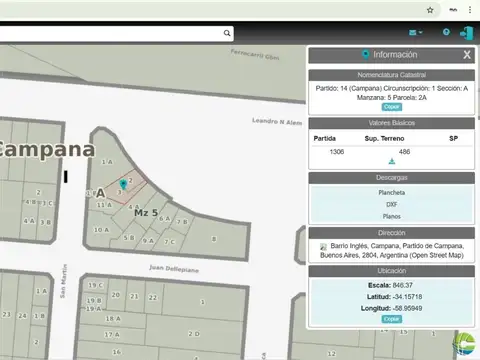Viewport: 480px width, 360px height.
Task: Click the download icon under Sup. Terreno
Action: tap(392, 161)
